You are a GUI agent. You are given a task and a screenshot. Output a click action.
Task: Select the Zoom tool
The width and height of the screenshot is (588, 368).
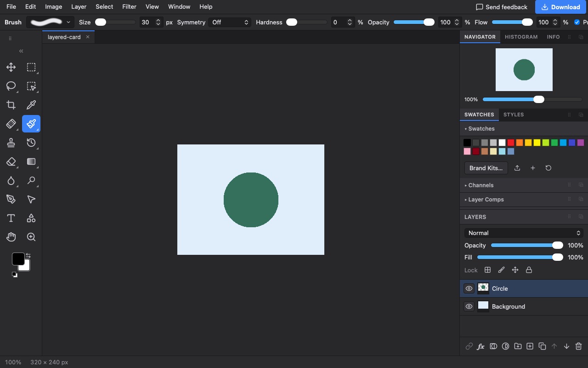click(x=31, y=237)
